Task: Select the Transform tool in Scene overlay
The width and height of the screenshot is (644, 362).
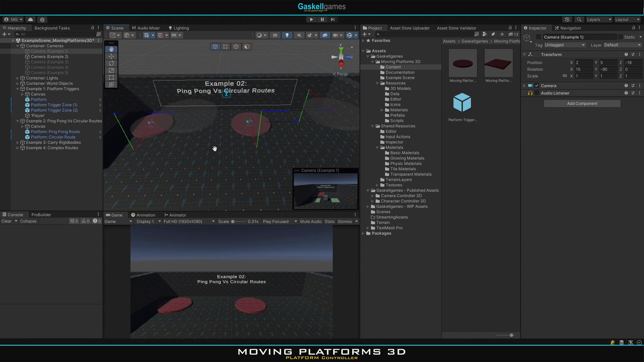Action: point(111,84)
